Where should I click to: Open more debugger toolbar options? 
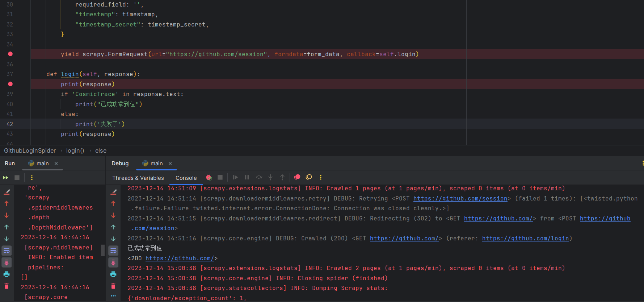pos(321,177)
